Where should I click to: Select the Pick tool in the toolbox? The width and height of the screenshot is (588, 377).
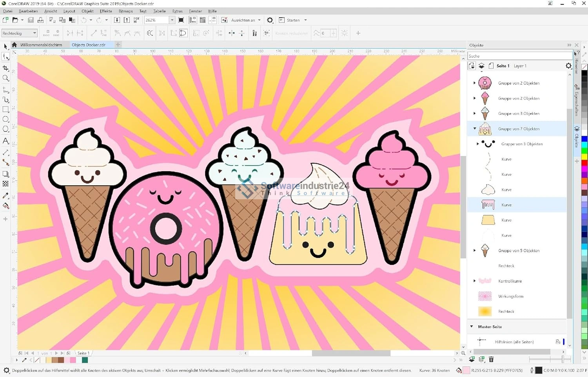coord(5,47)
